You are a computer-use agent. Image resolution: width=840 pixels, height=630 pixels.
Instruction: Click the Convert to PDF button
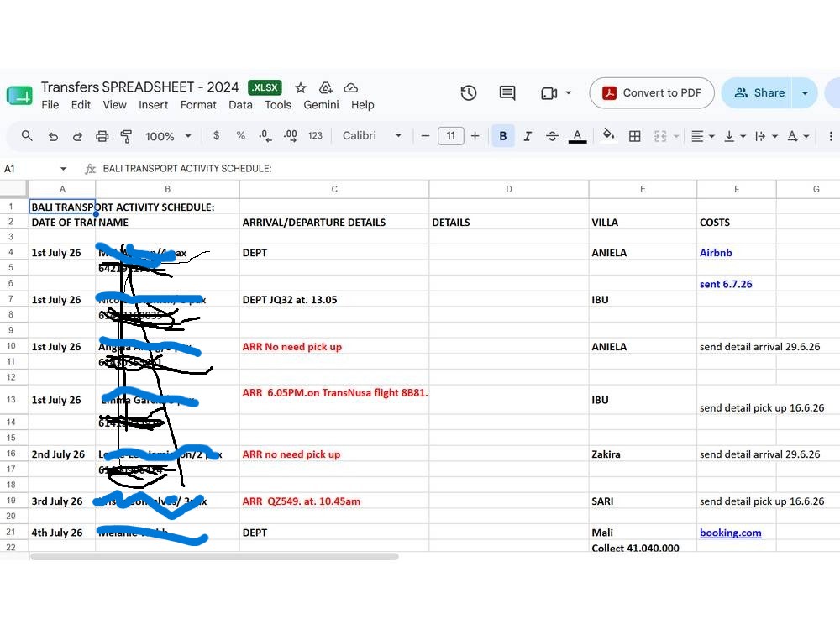coord(652,92)
